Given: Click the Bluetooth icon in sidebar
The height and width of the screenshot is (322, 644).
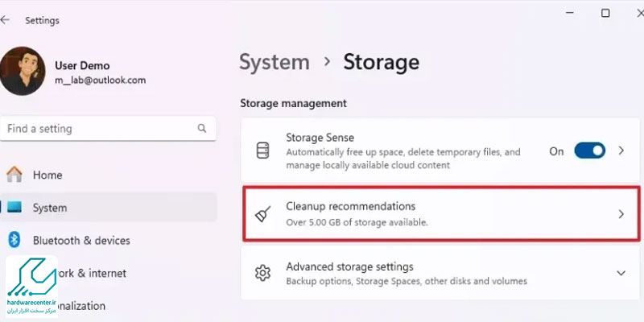Looking at the screenshot, I should point(14,240).
